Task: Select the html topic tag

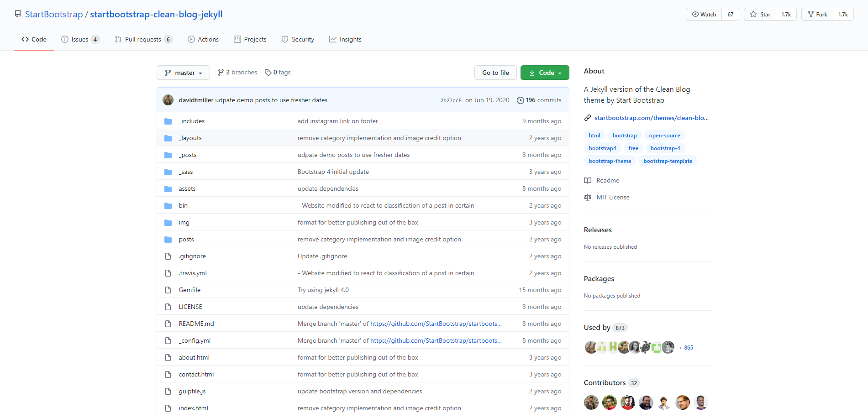Action: coord(594,136)
